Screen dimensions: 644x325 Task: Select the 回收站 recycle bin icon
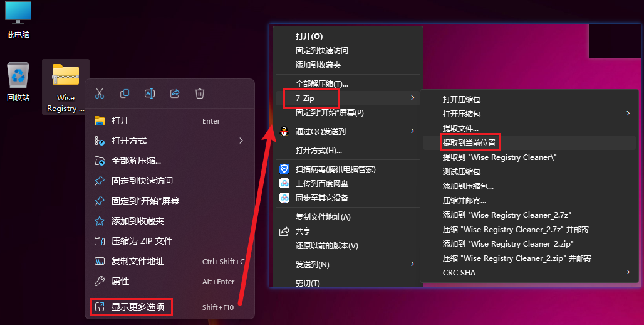[x=18, y=82]
